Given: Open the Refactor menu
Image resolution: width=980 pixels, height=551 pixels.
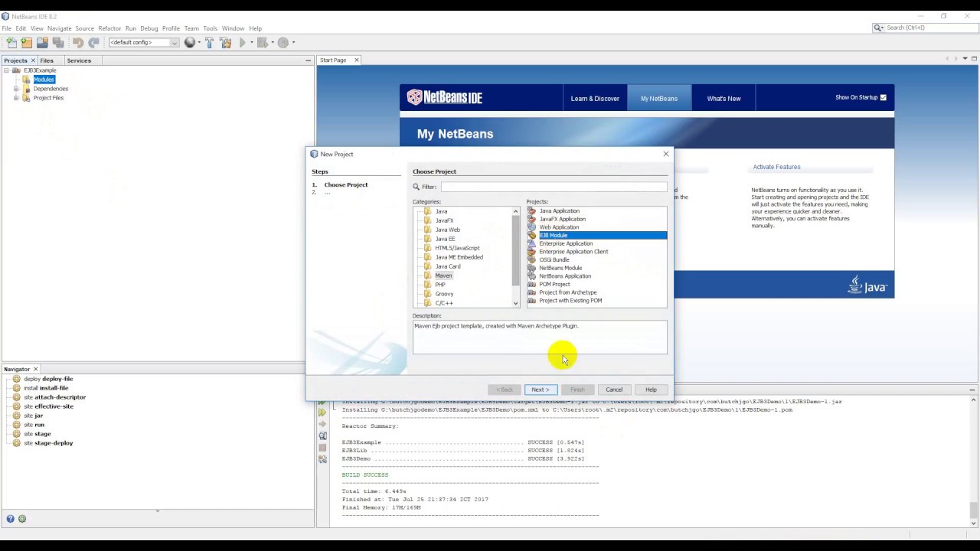Looking at the screenshot, I should pos(109,28).
